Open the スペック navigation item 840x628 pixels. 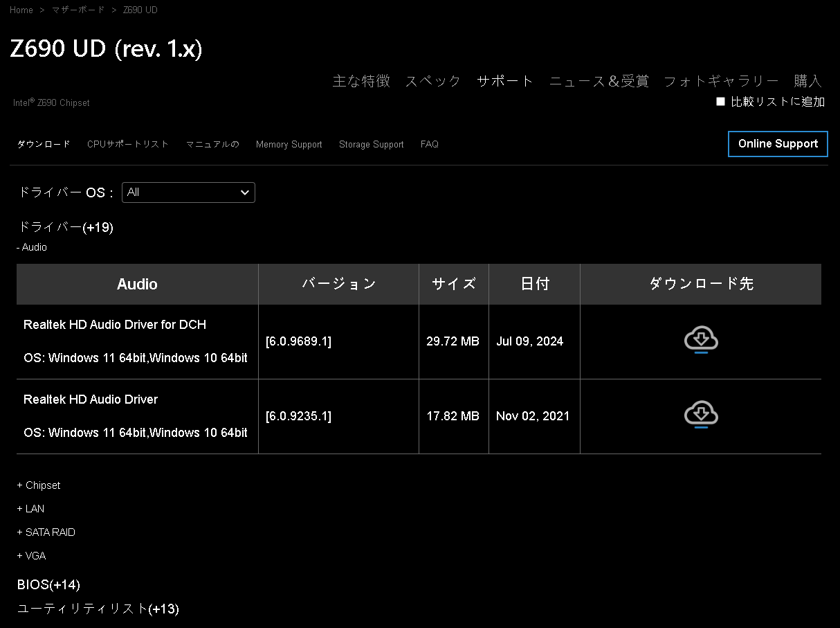432,81
